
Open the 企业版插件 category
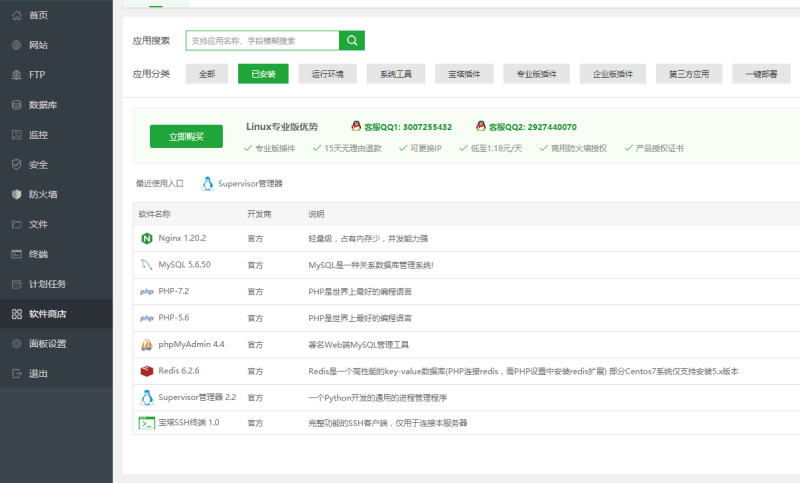[x=613, y=74]
